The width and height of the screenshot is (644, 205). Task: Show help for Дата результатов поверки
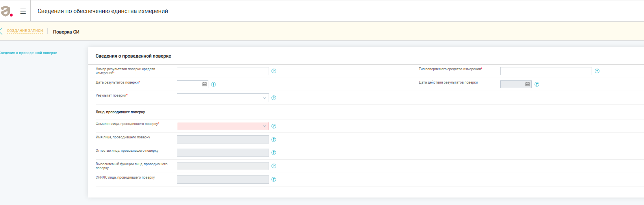click(213, 84)
